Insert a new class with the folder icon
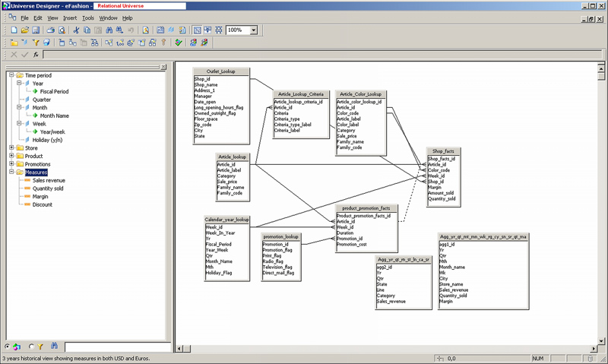Viewport: 608px width, 364px height. [x=14, y=43]
